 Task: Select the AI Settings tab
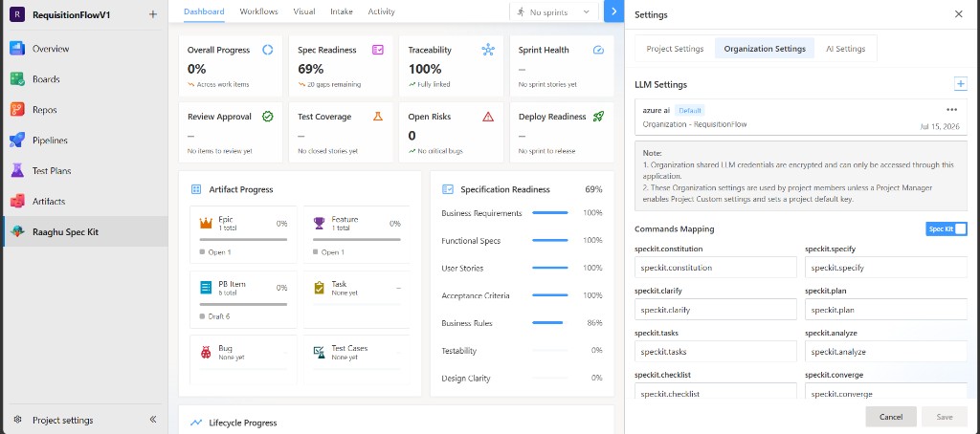click(x=846, y=49)
